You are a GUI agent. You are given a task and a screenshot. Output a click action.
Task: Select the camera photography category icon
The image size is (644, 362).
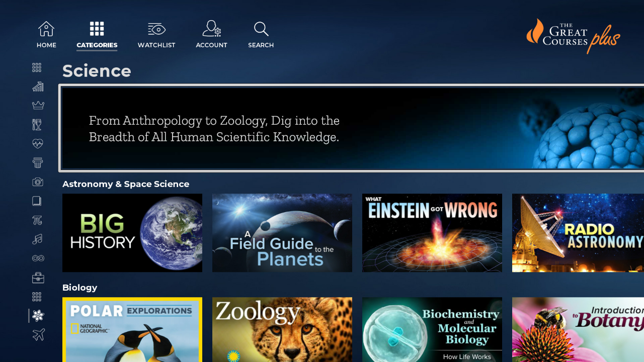click(38, 182)
